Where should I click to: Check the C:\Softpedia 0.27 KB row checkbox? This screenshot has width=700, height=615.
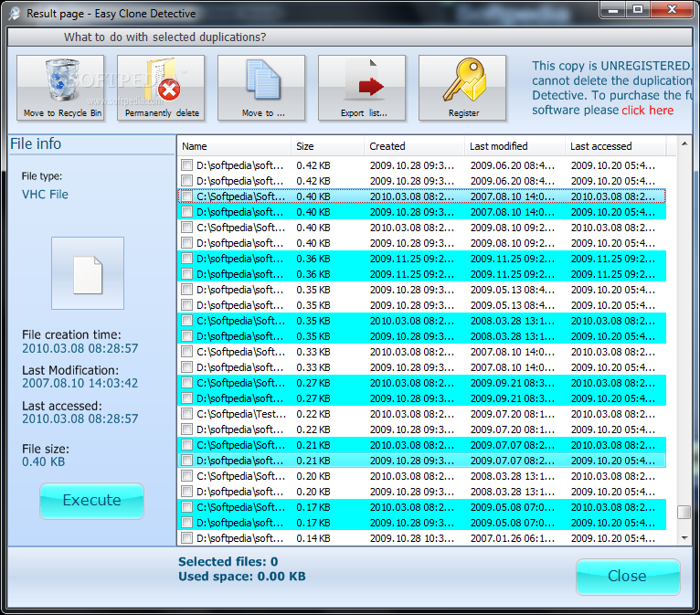click(x=186, y=383)
